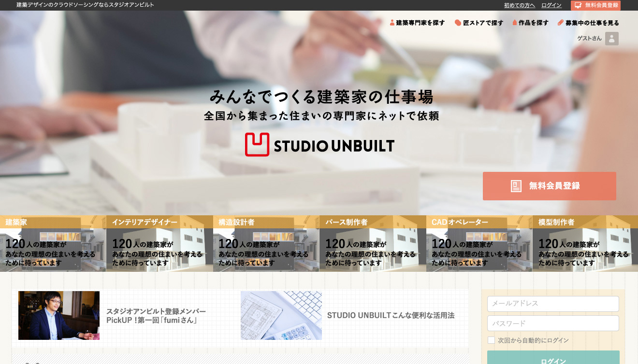Click the document icon on 無料会員登録 banner button
Viewport: 638px width, 364px height.
(516, 186)
